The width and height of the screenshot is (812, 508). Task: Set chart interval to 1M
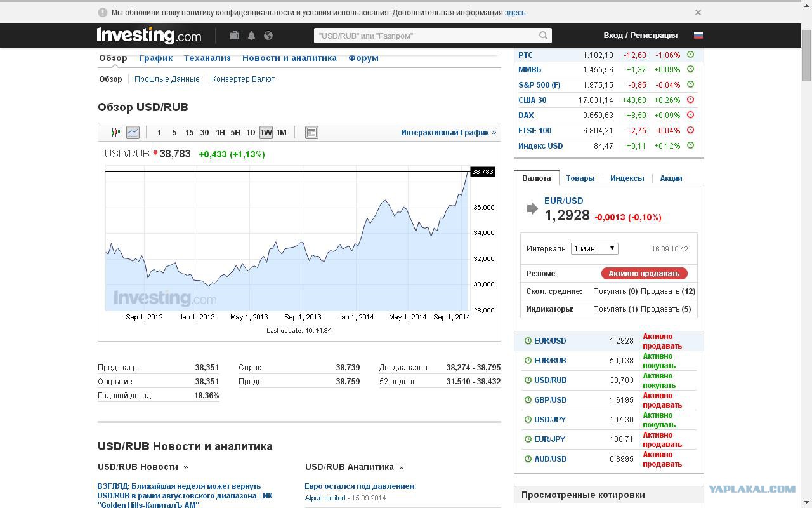click(281, 132)
